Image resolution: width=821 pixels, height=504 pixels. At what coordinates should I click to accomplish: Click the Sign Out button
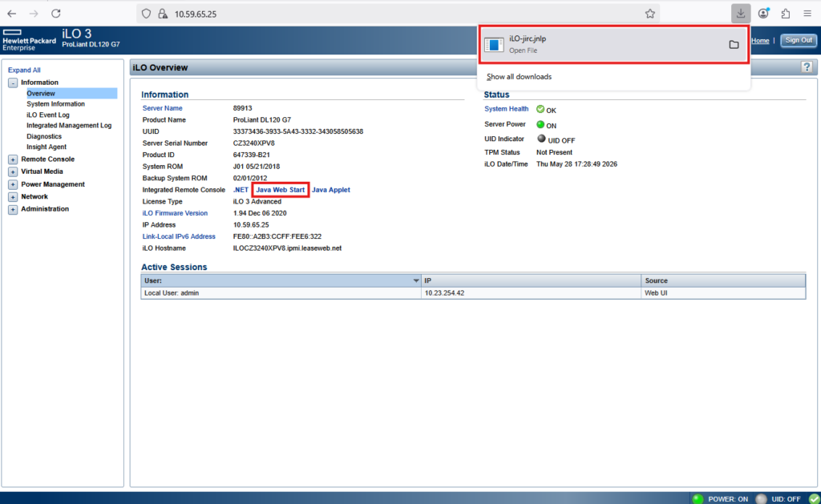799,40
